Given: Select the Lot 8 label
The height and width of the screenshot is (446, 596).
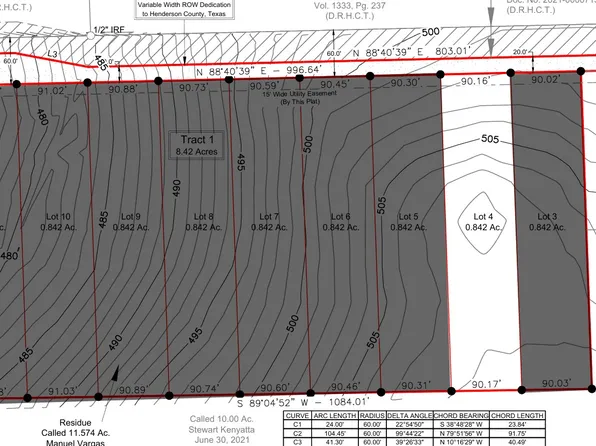Looking at the screenshot, I should (204, 222).
